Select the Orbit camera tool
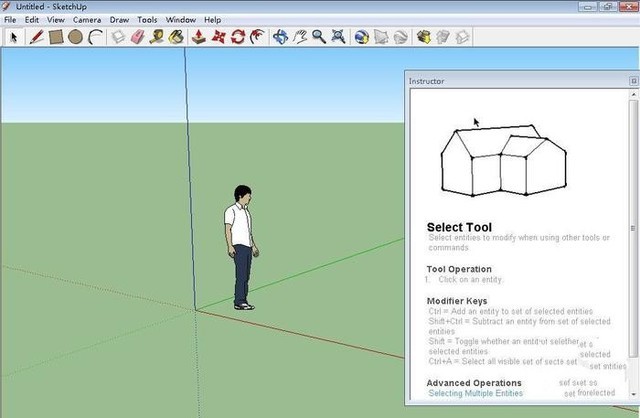Image resolution: width=640 pixels, height=418 pixels. pos(281,37)
